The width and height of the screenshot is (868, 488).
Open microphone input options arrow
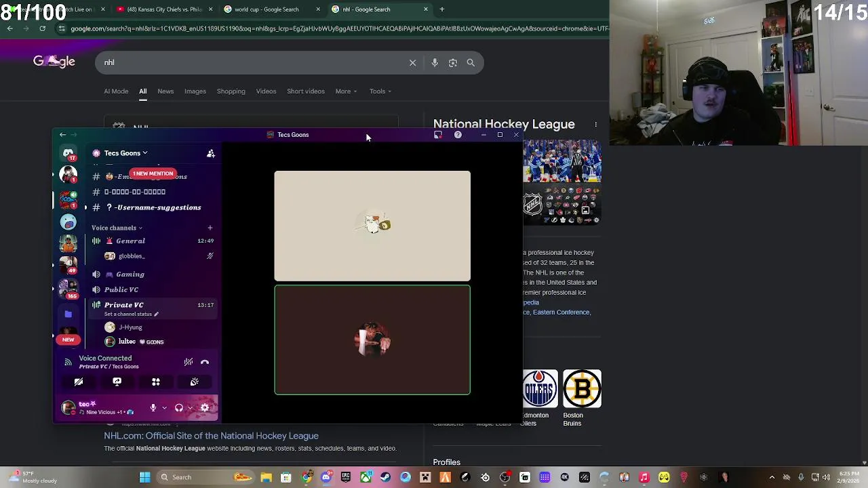click(x=164, y=408)
